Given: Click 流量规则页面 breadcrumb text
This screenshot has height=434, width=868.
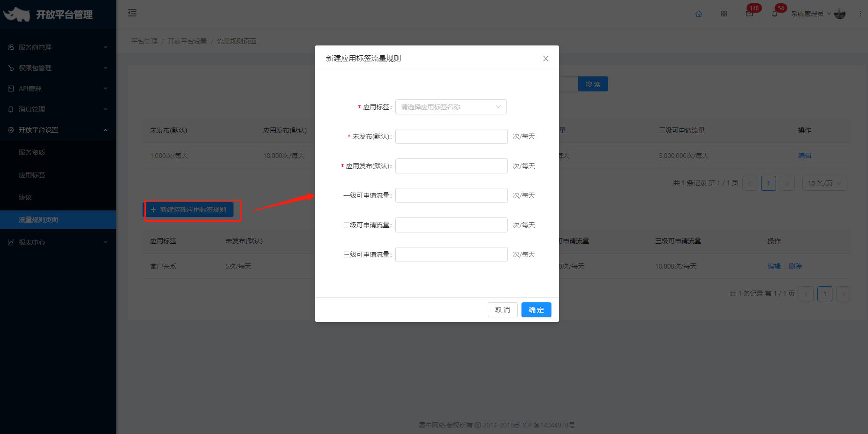Looking at the screenshot, I should pos(237,41).
